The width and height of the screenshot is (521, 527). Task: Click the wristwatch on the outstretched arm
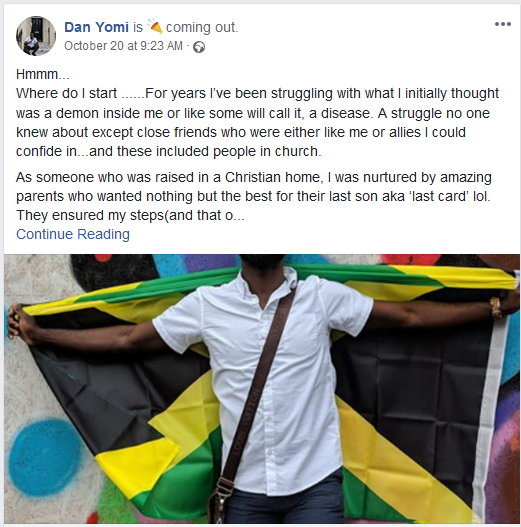[x=495, y=308]
